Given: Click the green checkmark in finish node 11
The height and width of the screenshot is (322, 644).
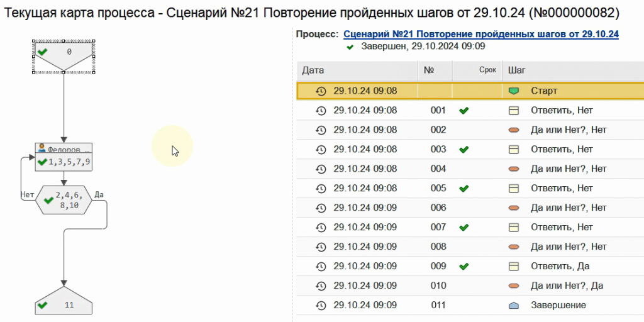Looking at the screenshot, I should [43, 305].
